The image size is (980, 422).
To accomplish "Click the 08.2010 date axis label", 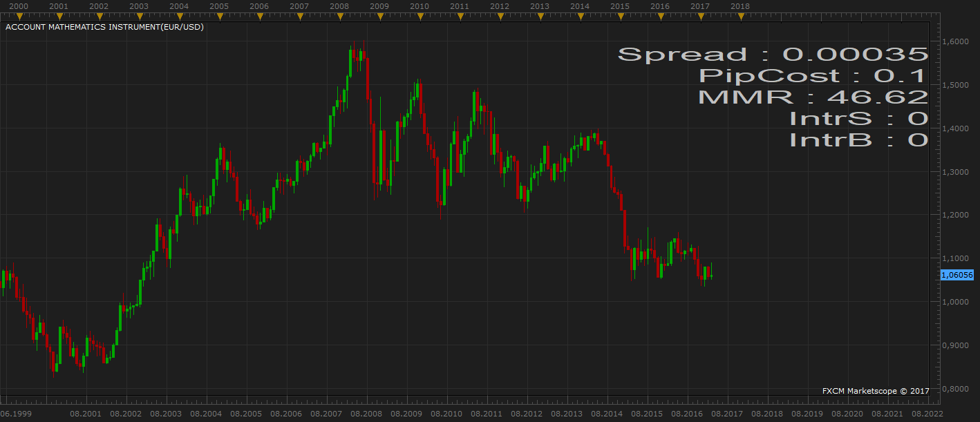I will 446,414.
